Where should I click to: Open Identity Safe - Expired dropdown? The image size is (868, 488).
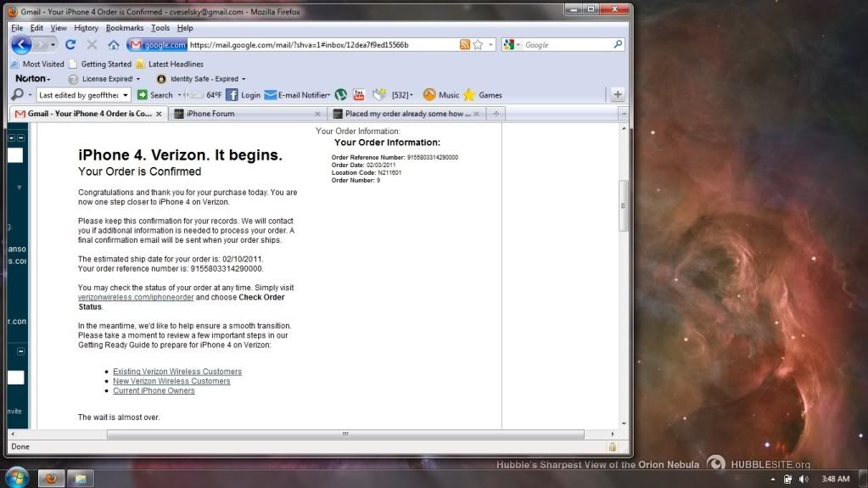201,79
